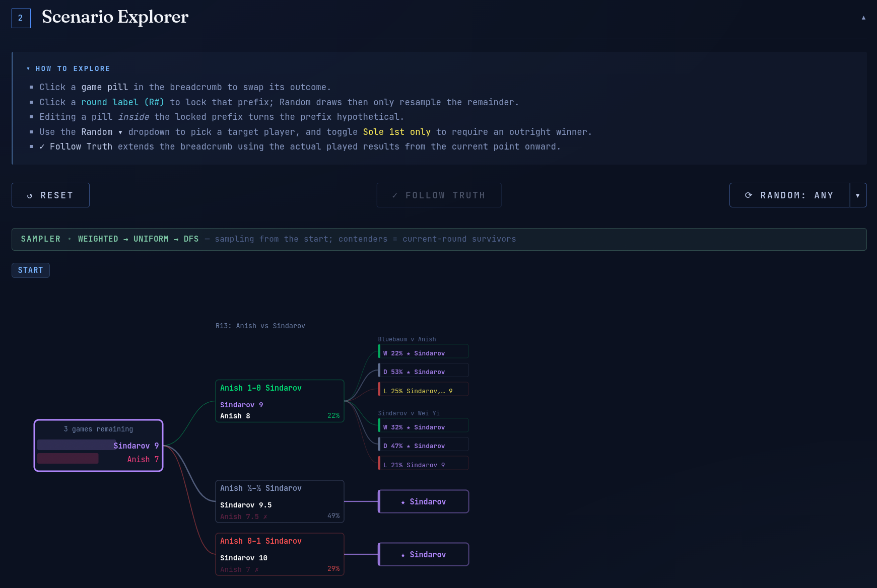This screenshot has width=877, height=588.
Task: Choose Bluebaum v Anish D 53% outcome
Action: click(x=424, y=371)
